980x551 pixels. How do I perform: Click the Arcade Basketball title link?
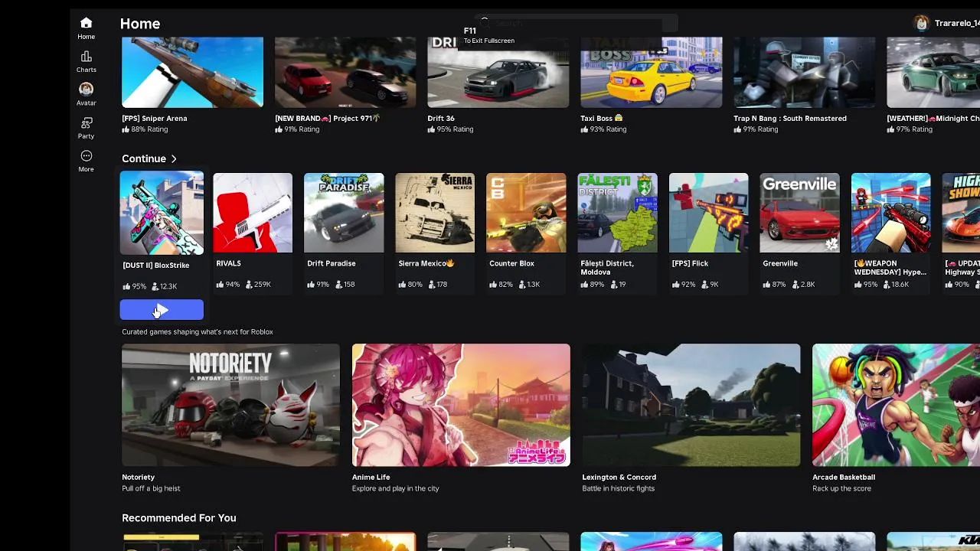coord(844,478)
